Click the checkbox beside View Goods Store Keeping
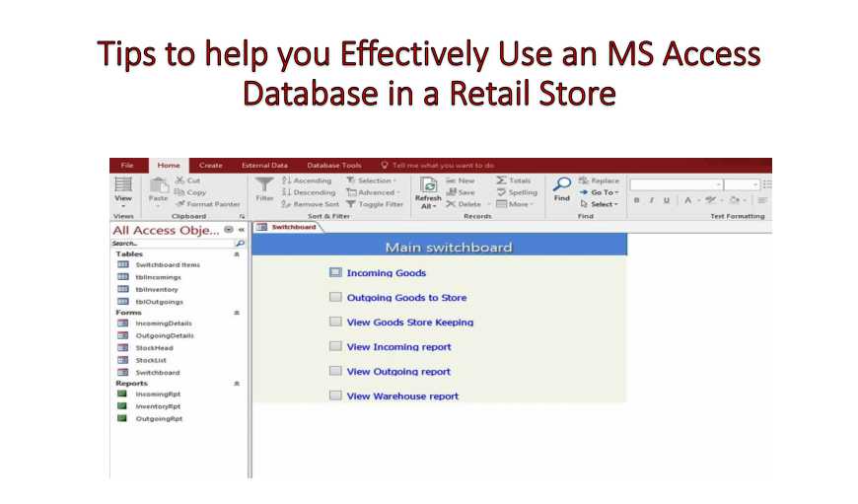The image size is (858, 504). tap(335, 322)
